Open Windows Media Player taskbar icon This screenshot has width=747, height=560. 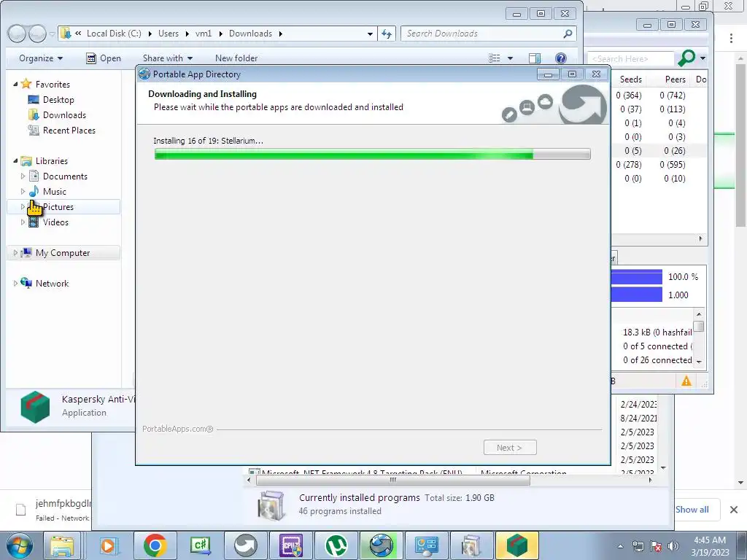[x=108, y=545]
